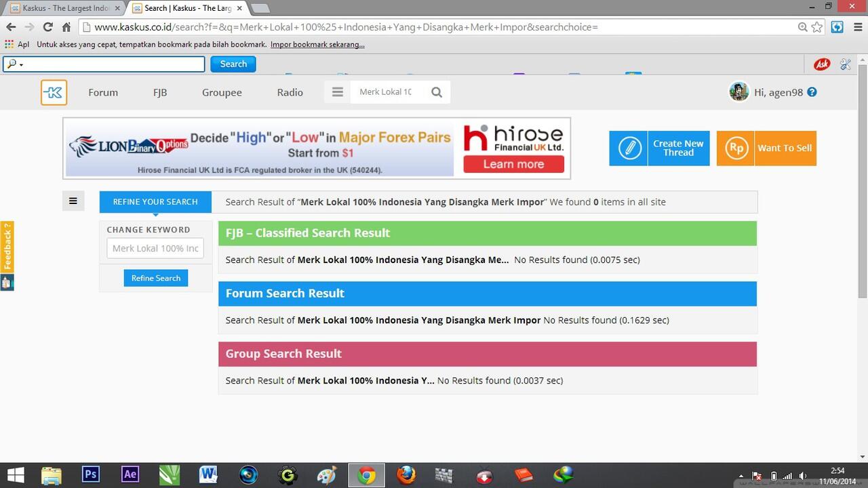Open the Windows Start button
Screen dimensions: 868x488
[x=16, y=475]
